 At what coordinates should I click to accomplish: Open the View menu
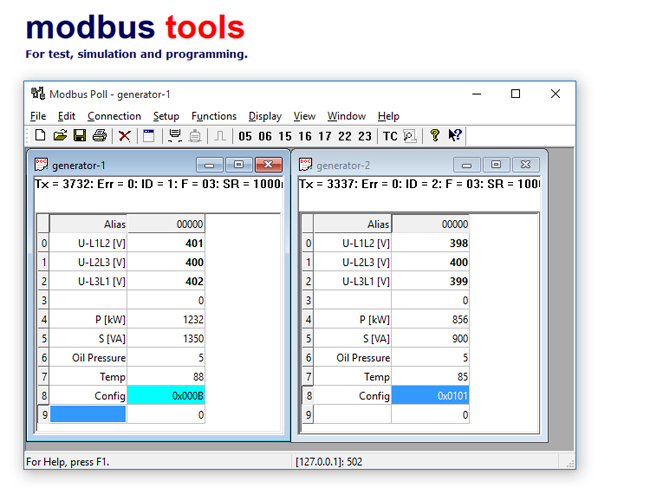304,116
